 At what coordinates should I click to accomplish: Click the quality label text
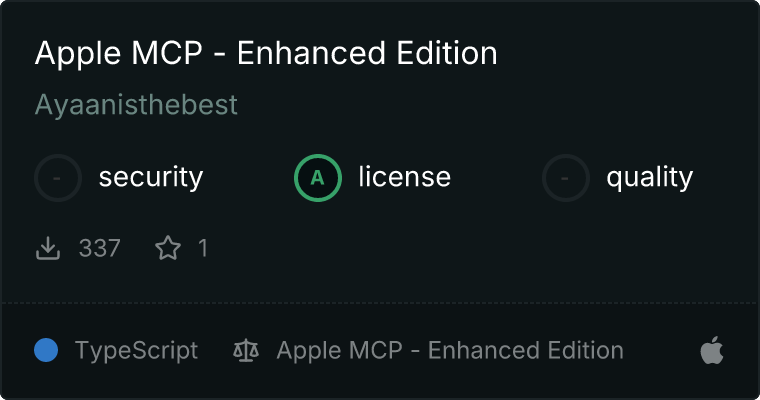click(649, 177)
